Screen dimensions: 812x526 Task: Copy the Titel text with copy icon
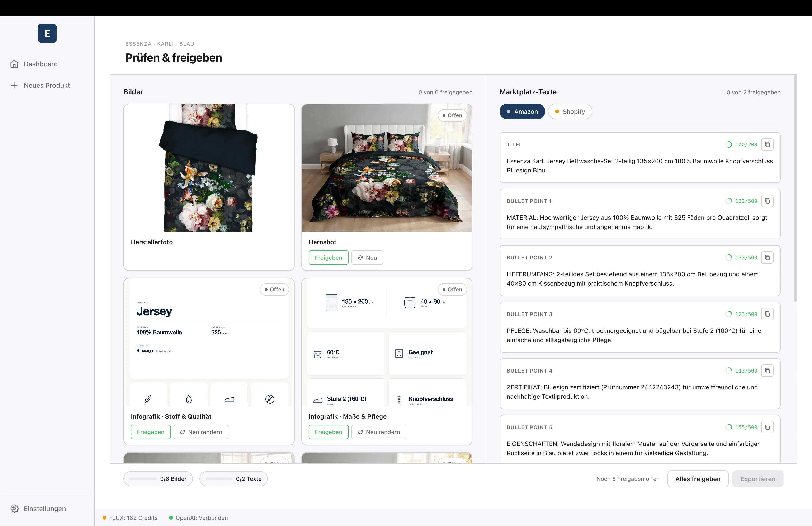[x=767, y=144]
